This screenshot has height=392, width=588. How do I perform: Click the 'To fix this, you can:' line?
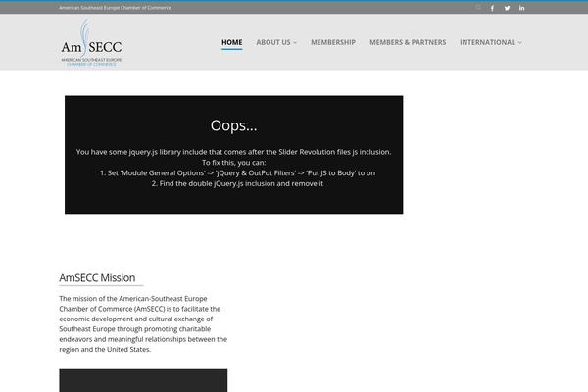(233, 163)
